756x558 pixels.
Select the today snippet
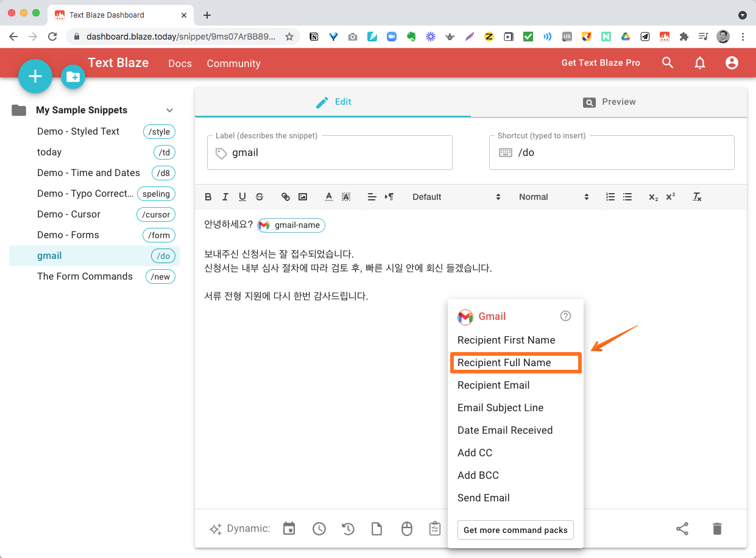coord(94,152)
